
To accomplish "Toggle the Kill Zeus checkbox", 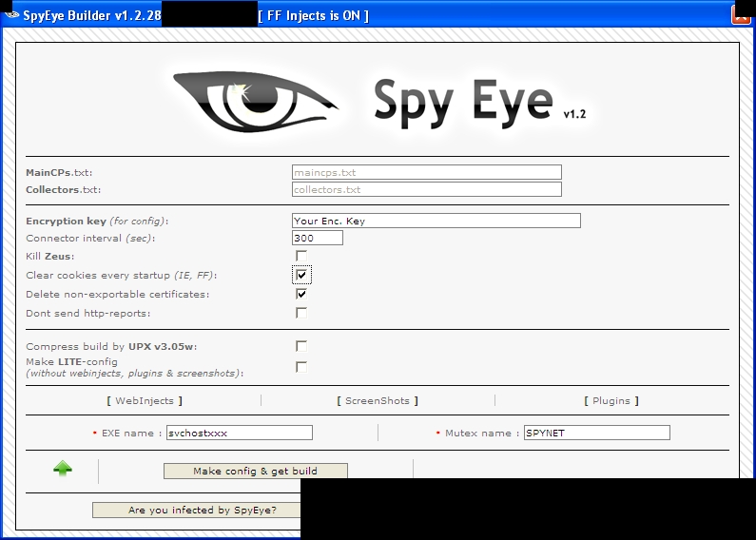I will (x=301, y=256).
